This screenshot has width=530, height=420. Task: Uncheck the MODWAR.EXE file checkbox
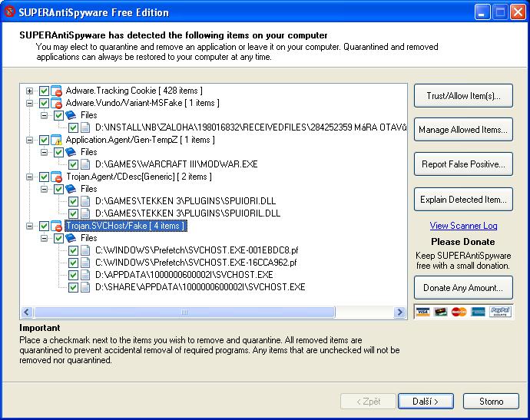pos(73,164)
